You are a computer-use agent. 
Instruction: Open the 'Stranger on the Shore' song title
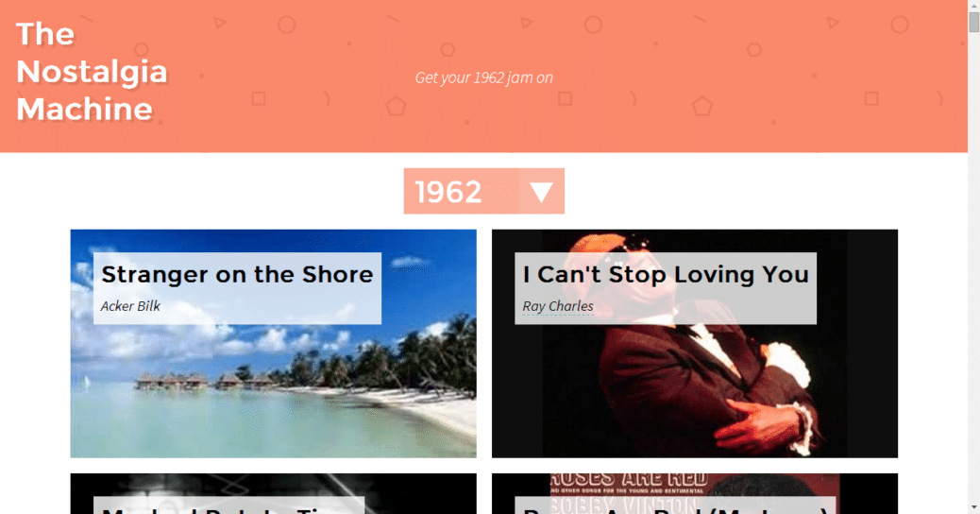(237, 275)
